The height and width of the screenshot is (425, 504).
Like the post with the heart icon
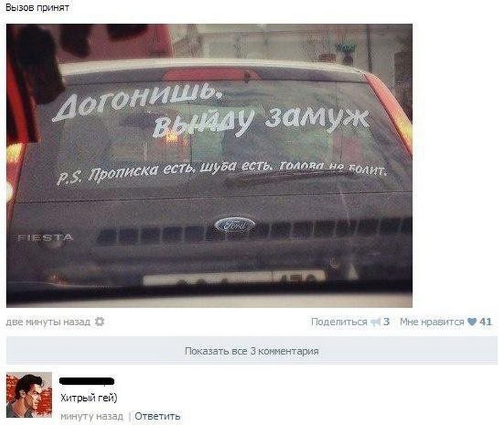[471, 322]
